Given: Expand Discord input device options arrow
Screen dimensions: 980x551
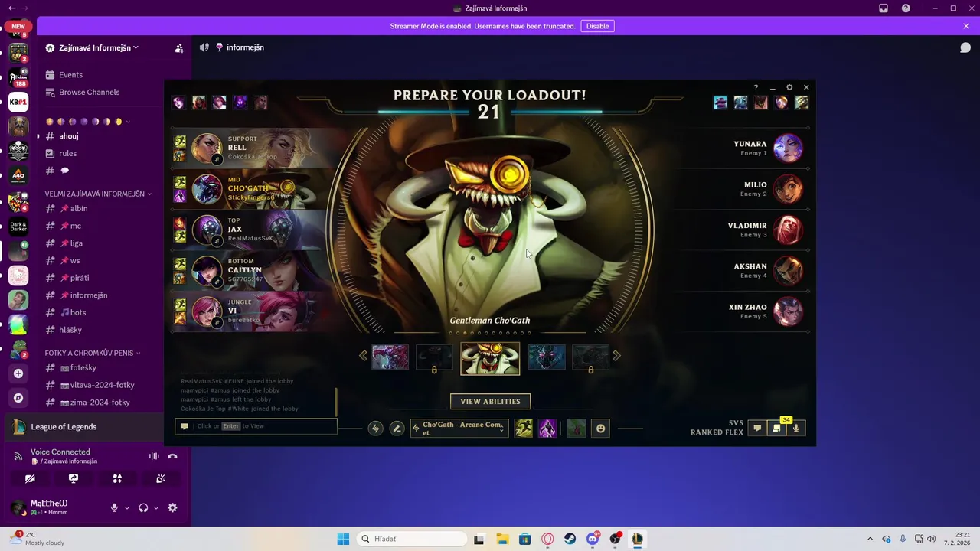Looking at the screenshot, I should (x=127, y=507).
